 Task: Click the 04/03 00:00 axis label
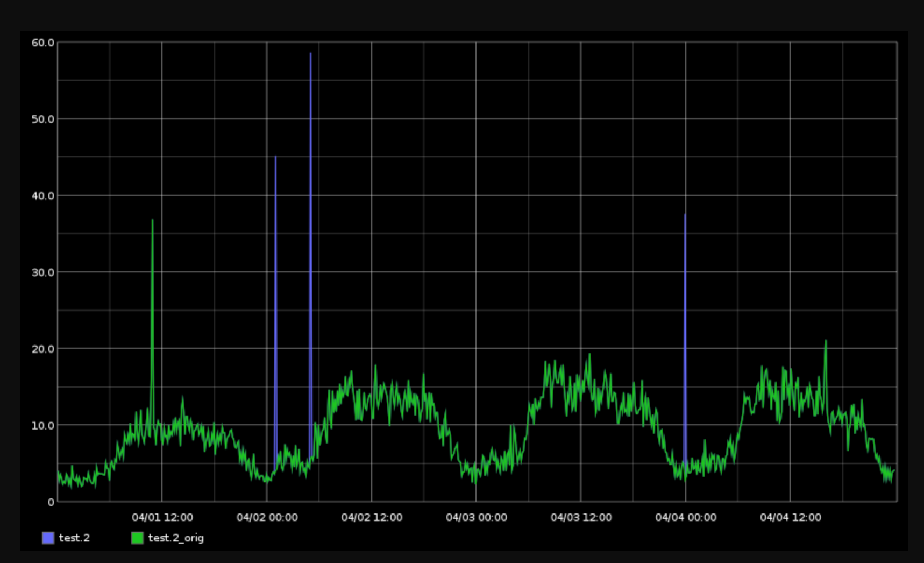[477, 517]
